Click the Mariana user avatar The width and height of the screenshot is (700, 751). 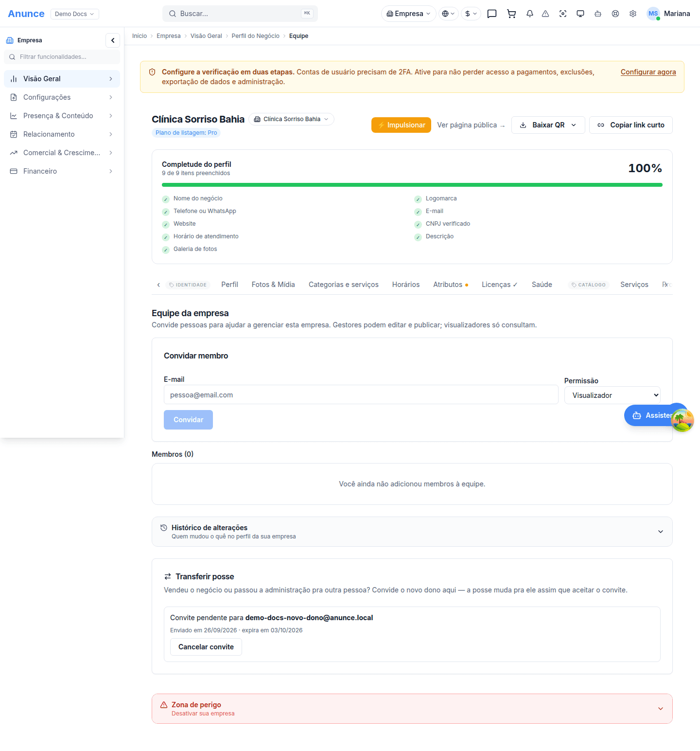tap(653, 14)
